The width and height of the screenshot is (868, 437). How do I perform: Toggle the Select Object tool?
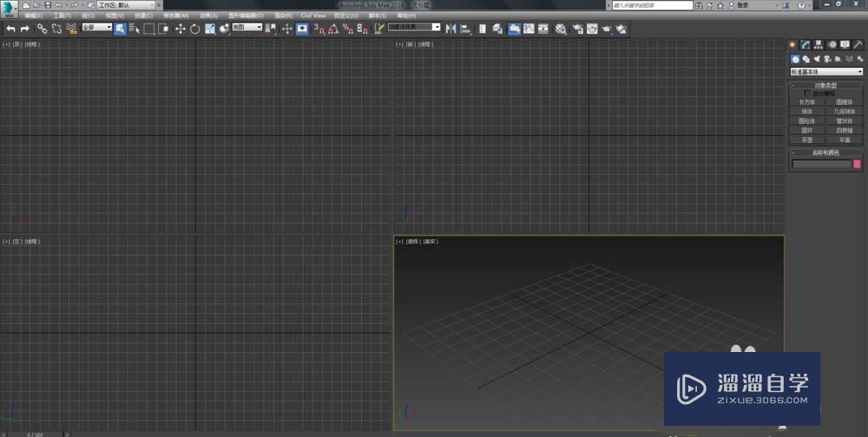[x=120, y=29]
